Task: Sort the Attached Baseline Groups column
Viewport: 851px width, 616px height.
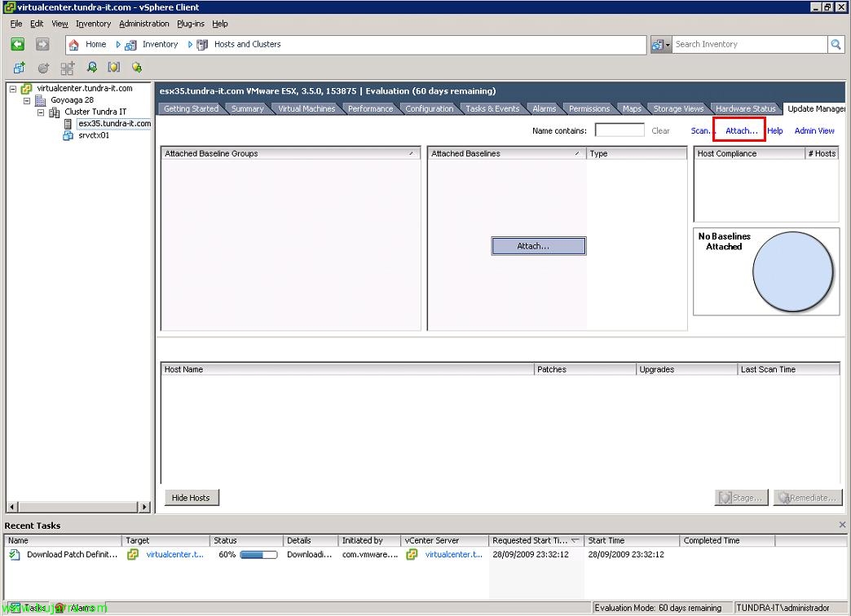Action: pos(412,154)
